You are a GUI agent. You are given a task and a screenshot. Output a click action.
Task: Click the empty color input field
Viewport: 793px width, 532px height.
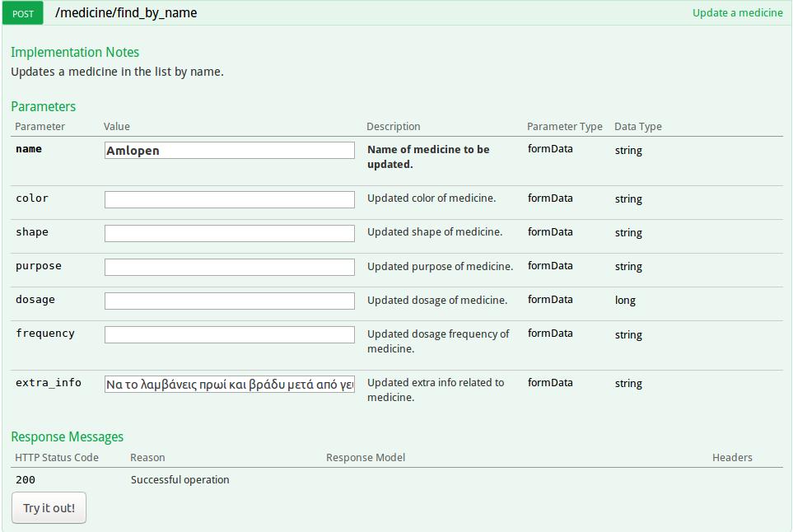click(x=230, y=199)
